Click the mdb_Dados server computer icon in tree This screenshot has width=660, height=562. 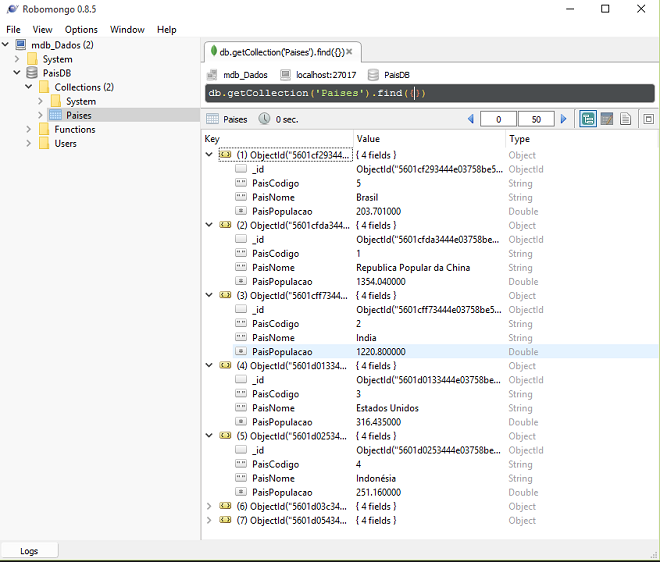21,44
